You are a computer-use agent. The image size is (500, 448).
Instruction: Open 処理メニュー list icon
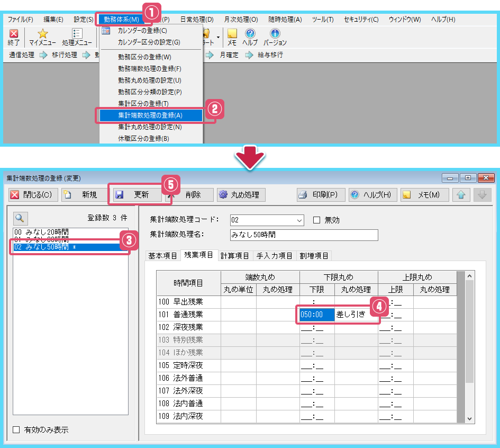pos(76,34)
